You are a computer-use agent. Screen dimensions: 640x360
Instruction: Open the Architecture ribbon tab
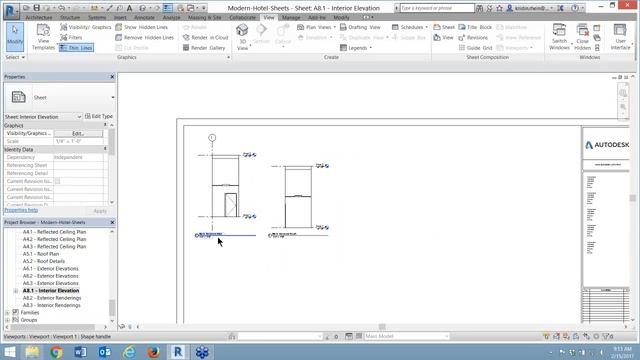coord(39,18)
